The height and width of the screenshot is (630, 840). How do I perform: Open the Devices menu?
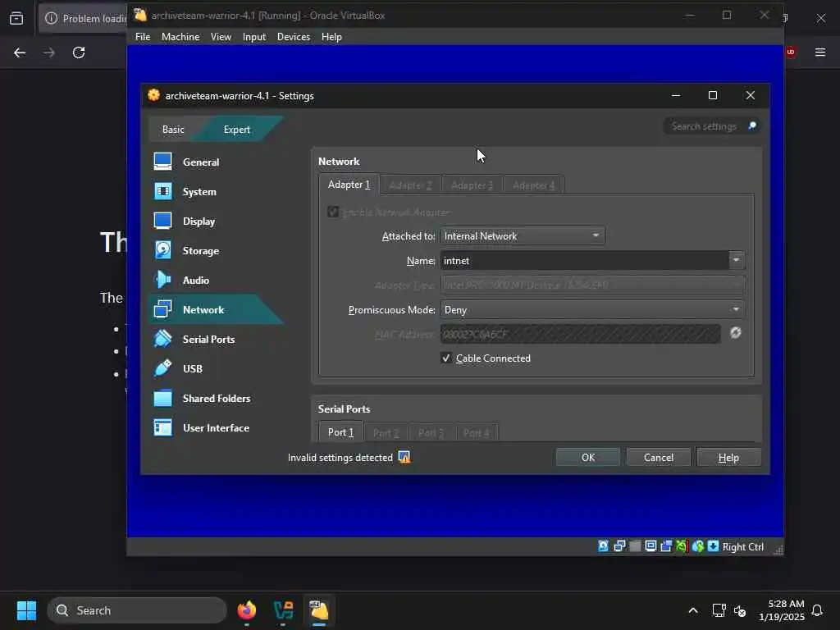pyautogui.click(x=294, y=36)
